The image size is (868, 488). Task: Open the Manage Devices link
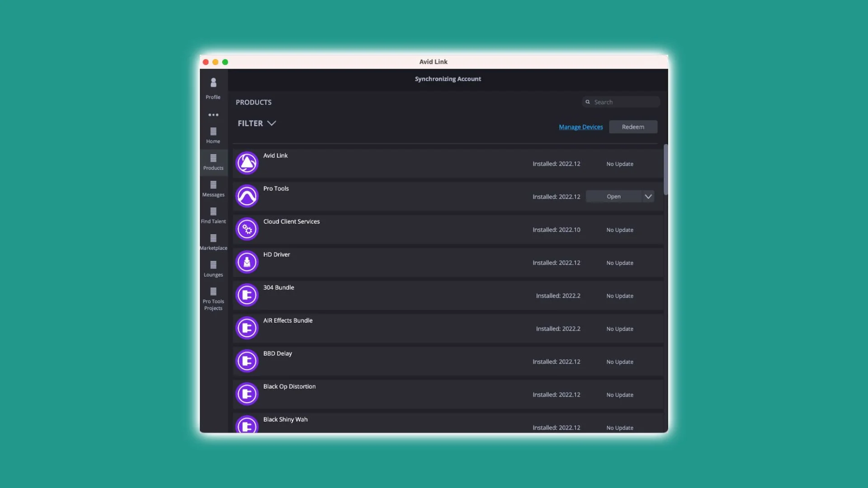click(580, 127)
